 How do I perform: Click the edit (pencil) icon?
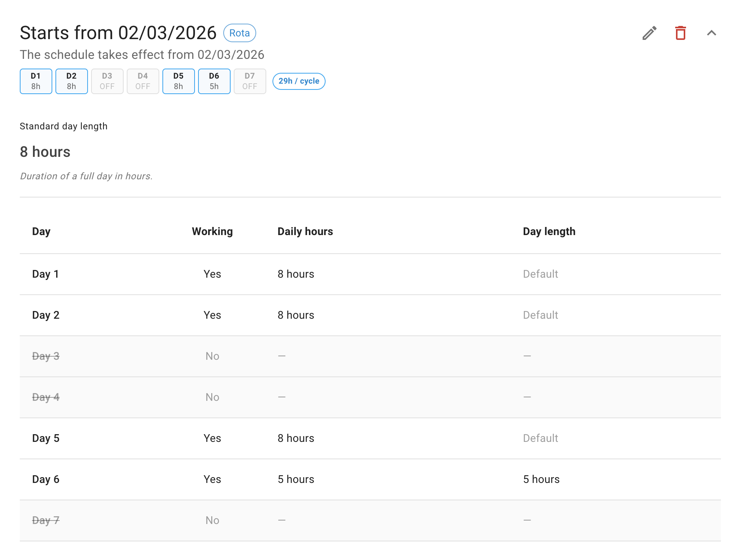pos(650,33)
